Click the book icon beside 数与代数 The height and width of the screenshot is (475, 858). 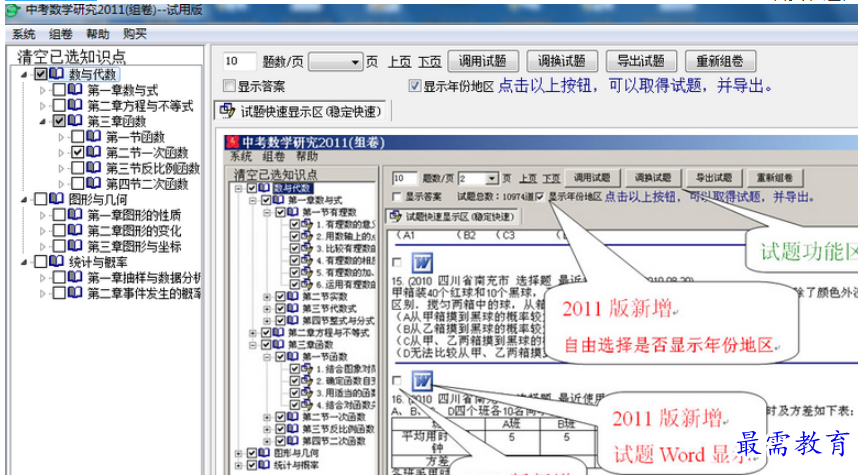pos(56,74)
